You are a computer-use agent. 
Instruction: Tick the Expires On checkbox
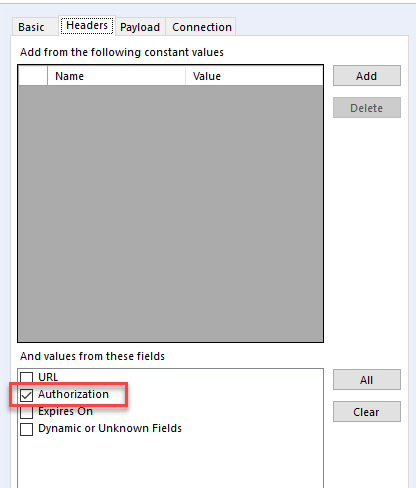[26, 412]
